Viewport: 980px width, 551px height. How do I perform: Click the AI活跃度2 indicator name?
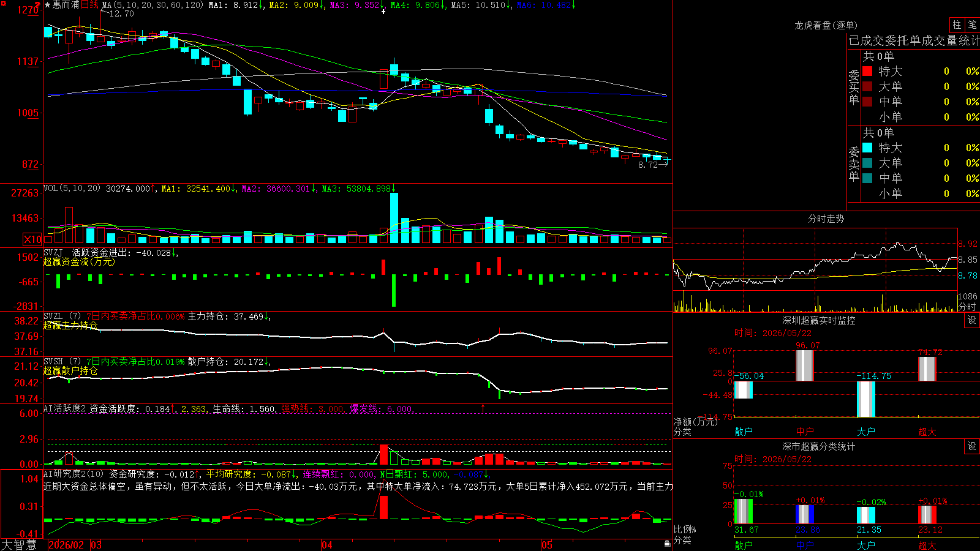click(65, 408)
